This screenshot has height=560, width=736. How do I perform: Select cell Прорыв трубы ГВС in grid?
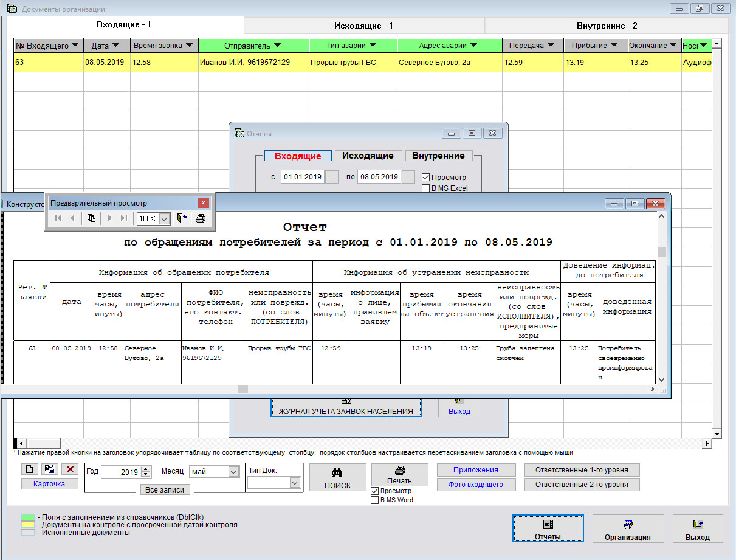point(353,63)
